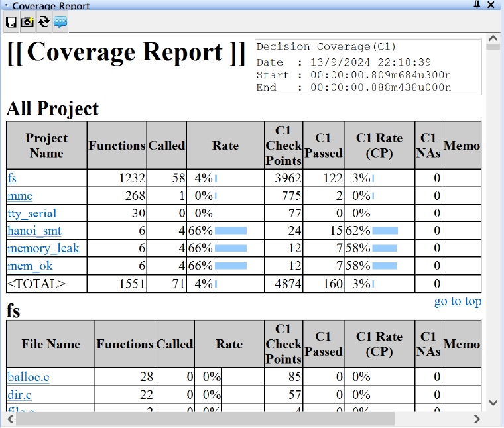Click the All Project heading

click(x=52, y=109)
